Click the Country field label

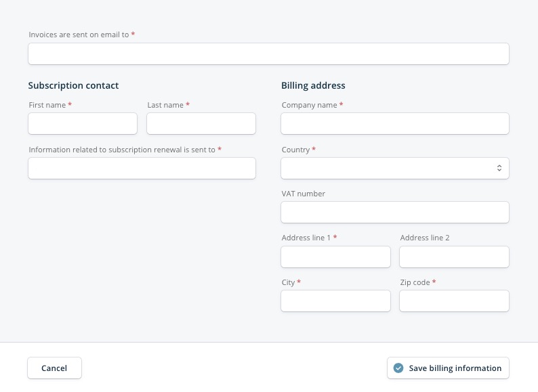point(295,150)
